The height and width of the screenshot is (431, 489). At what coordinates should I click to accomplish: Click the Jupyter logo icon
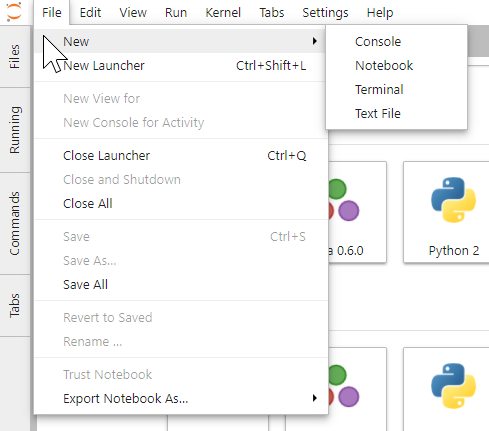[x=14, y=12]
